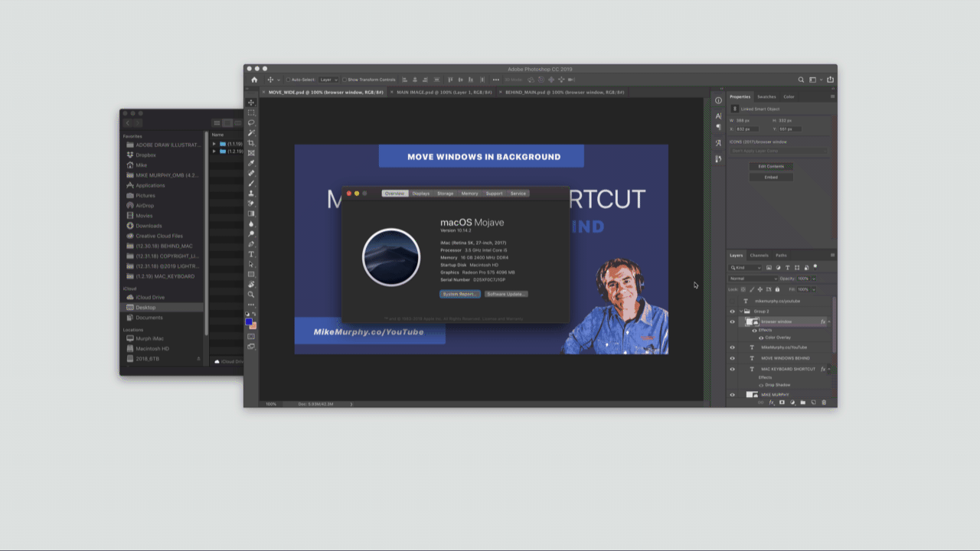
Task: Hide the MOVE WINDOWS BEHIND layer
Action: point(732,358)
